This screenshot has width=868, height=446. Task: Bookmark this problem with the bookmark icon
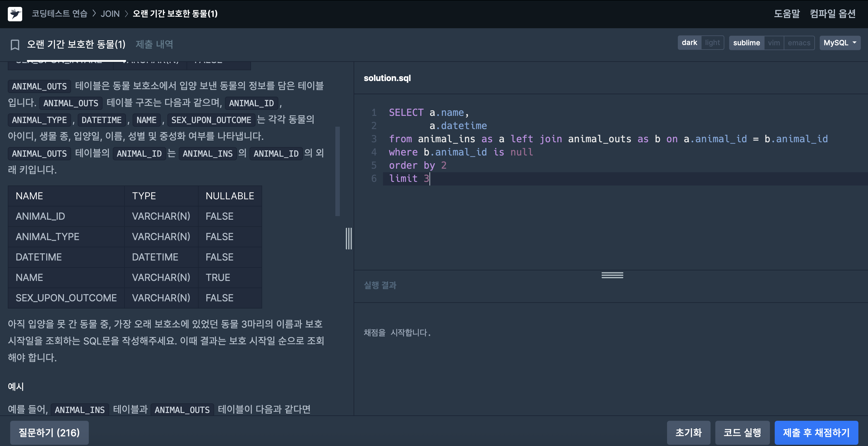point(15,44)
